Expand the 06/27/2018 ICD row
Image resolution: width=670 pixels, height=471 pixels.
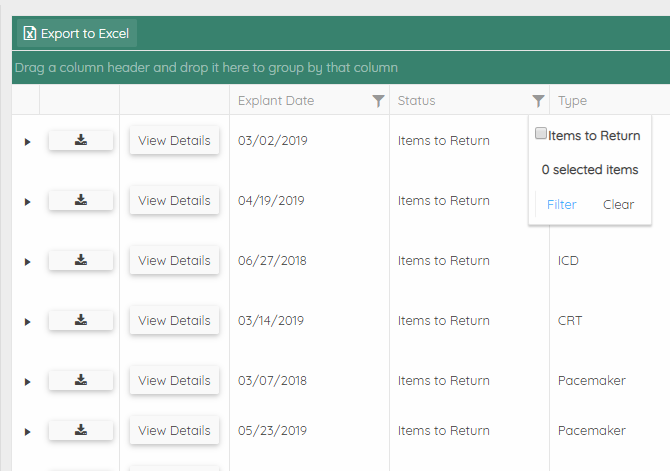pos(27,262)
